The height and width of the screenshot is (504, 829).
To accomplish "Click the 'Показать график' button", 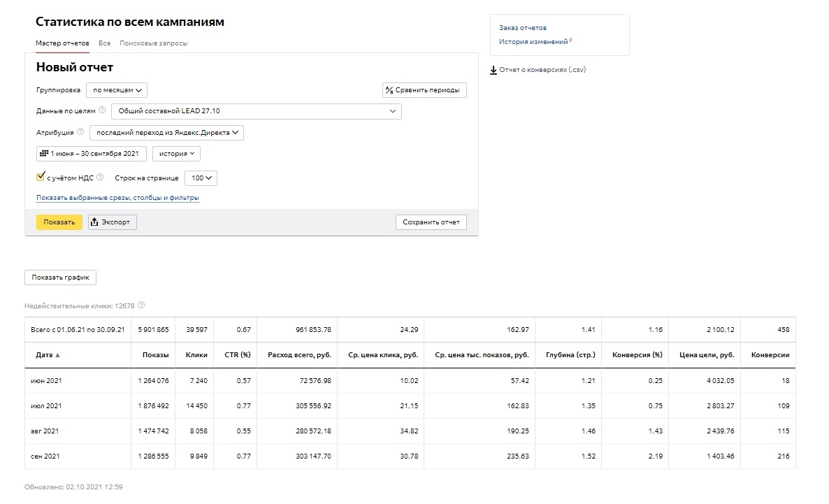I will [x=61, y=278].
